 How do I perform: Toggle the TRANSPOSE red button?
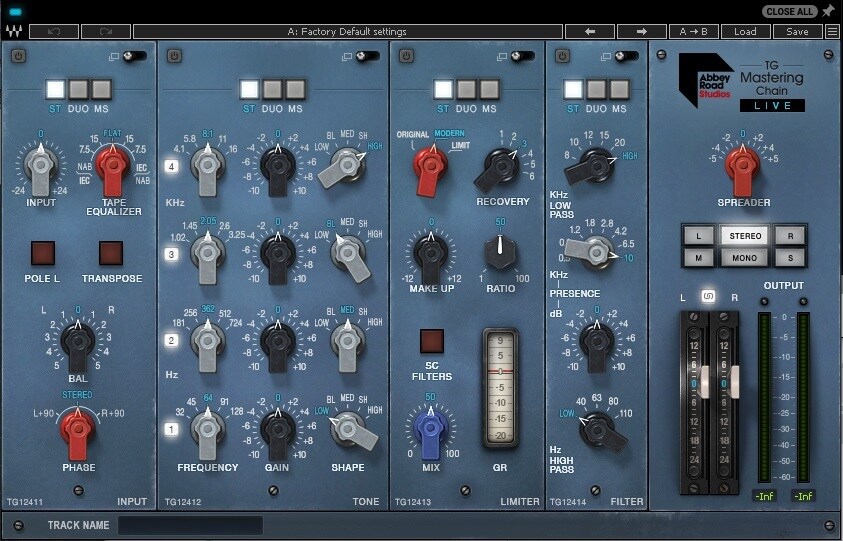click(x=111, y=253)
